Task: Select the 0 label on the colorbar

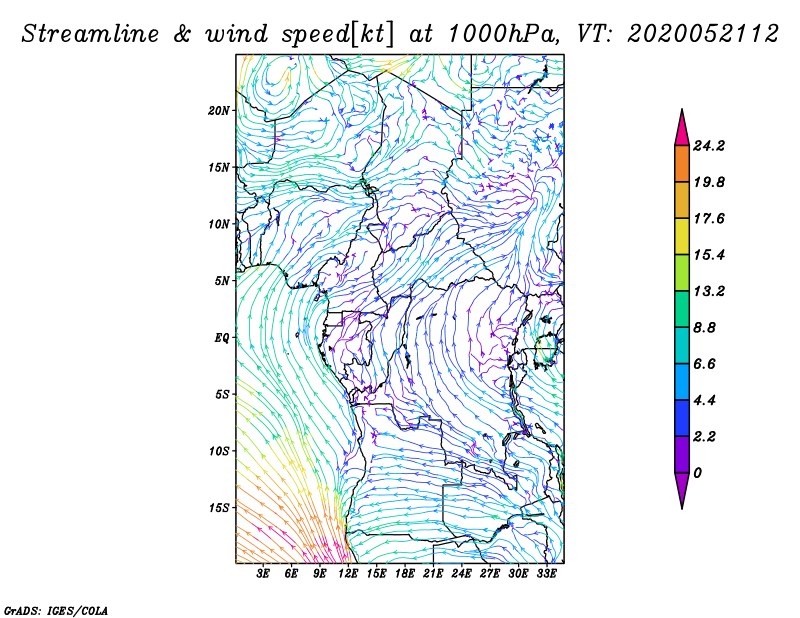Action: point(697,472)
